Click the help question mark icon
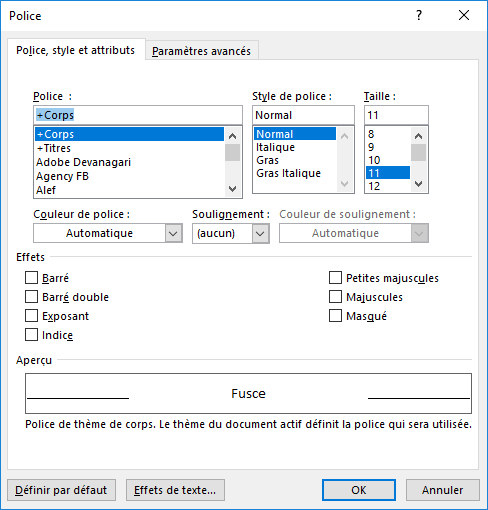 tap(419, 15)
